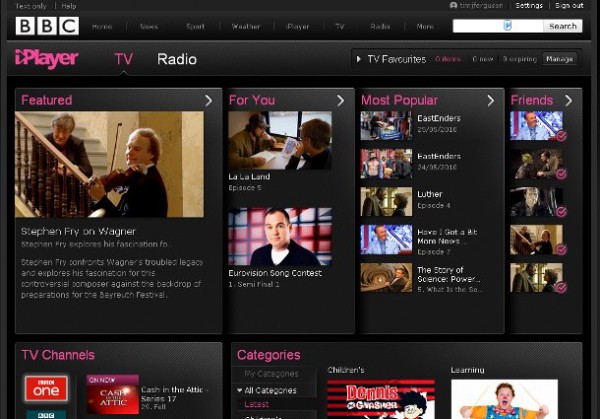The height and width of the screenshot is (419, 600).
Task: Click the Help link
Action: click(x=69, y=6)
